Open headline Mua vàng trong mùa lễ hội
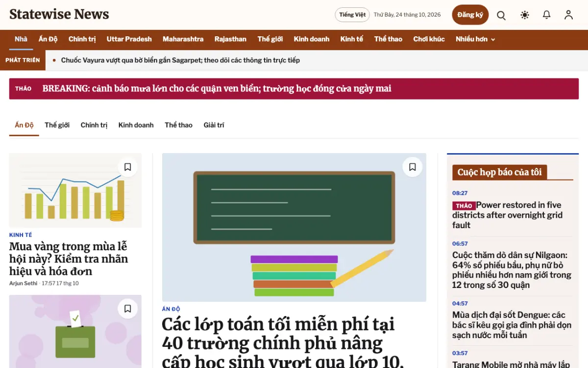Viewport: 588px width, 368px height. pyautogui.click(x=69, y=259)
